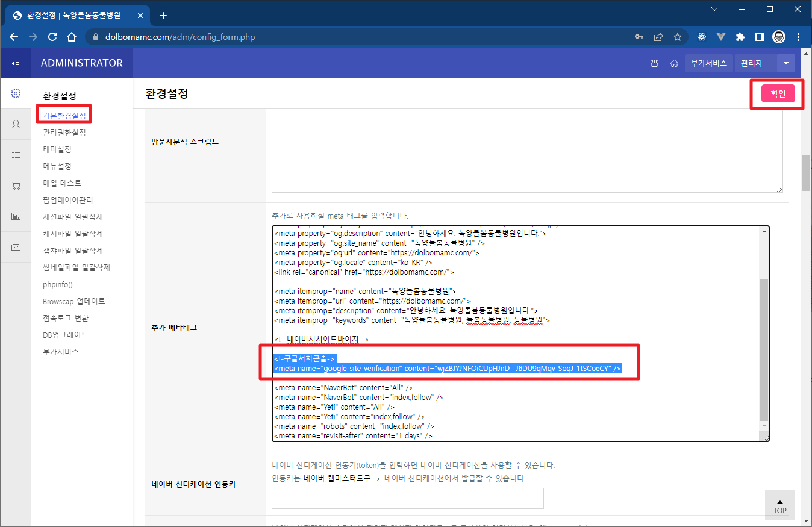Select 팝업레이어관리 menu item
The width and height of the screenshot is (812, 527).
(x=67, y=200)
